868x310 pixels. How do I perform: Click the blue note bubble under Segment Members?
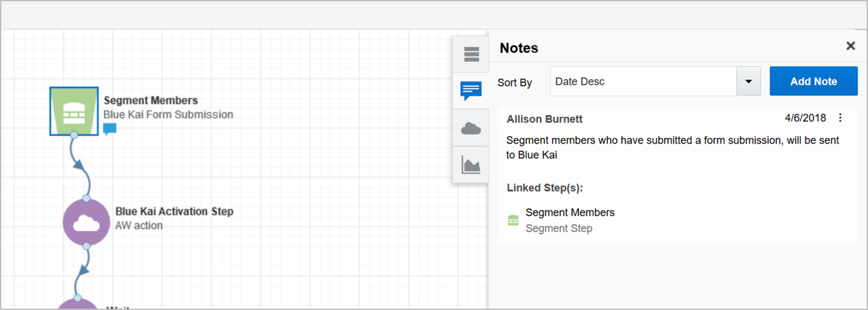[110, 129]
